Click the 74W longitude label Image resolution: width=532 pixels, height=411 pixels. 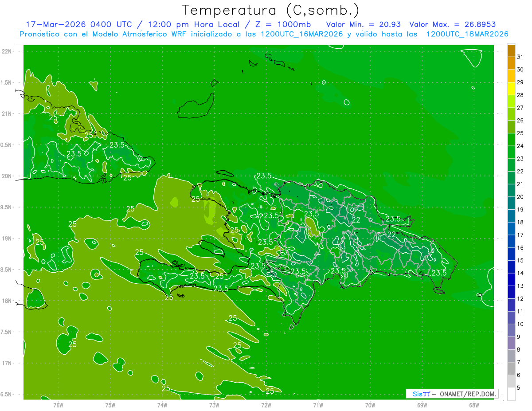(x=162, y=405)
